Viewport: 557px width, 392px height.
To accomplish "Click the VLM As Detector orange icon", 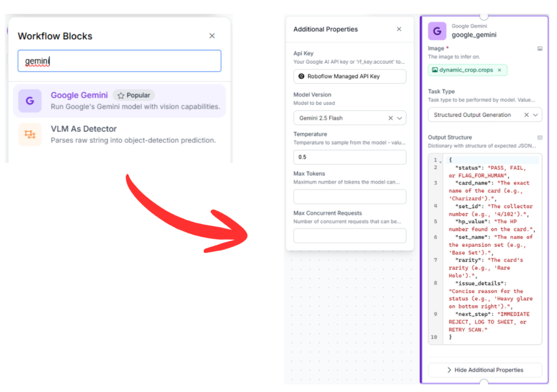I will (x=30, y=134).
